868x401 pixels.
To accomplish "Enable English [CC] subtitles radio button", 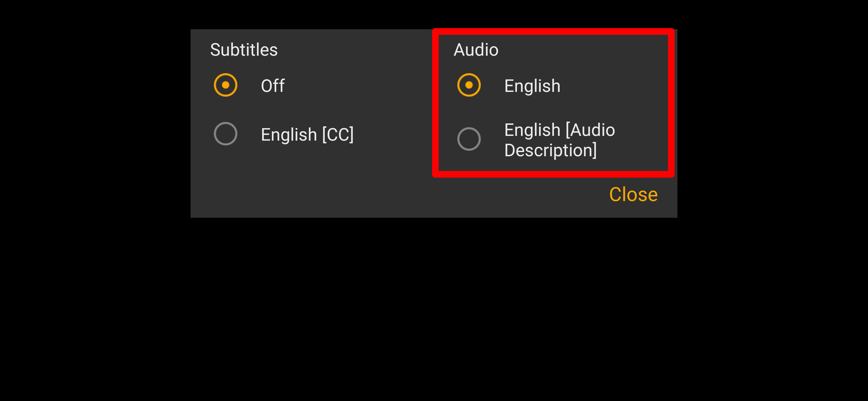I will click(x=226, y=134).
